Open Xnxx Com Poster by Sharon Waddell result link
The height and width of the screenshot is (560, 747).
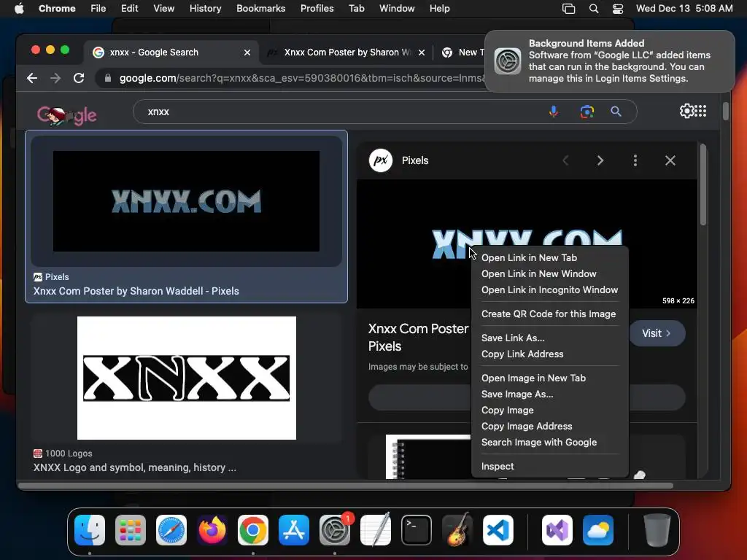click(x=136, y=291)
